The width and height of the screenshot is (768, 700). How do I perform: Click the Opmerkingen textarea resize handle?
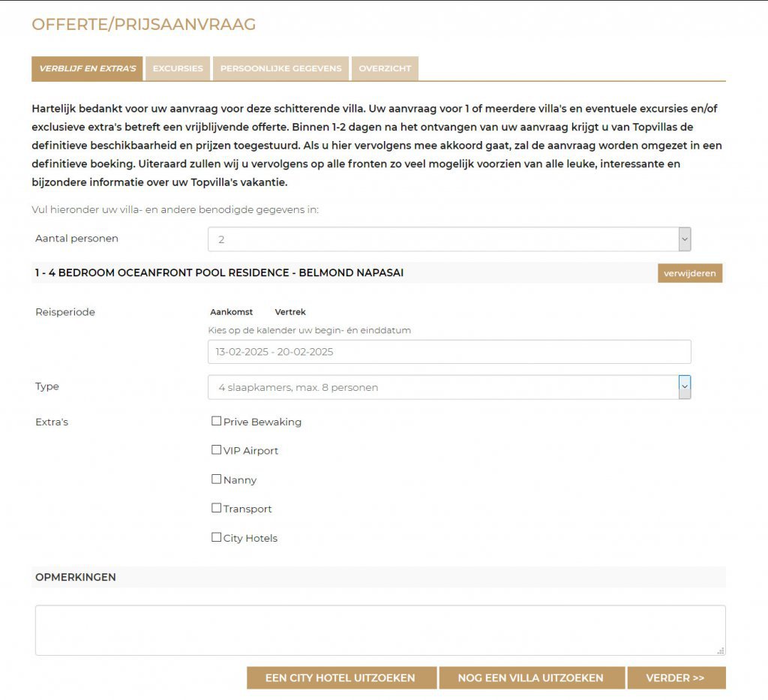(x=721, y=651)
